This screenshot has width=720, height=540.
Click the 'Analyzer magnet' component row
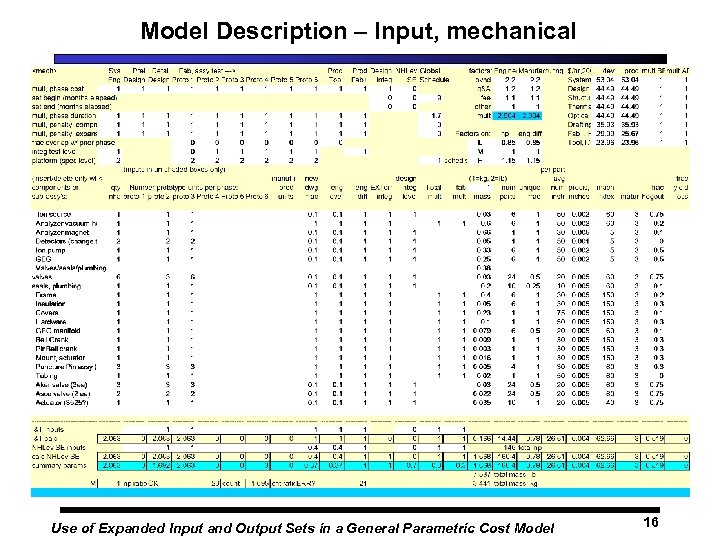coord(62,232)
